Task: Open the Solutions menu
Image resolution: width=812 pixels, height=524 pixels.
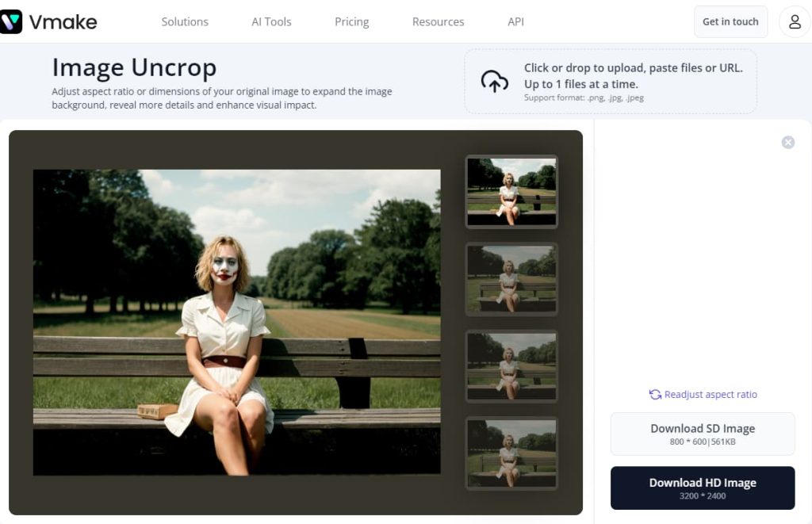Action: coord(185,21)
